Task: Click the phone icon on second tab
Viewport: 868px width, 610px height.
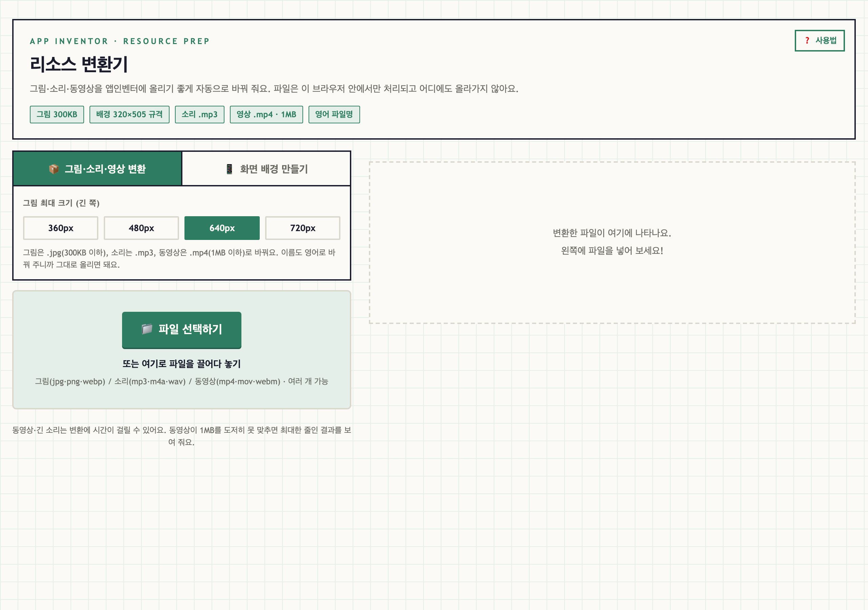Action: [229, 169]
